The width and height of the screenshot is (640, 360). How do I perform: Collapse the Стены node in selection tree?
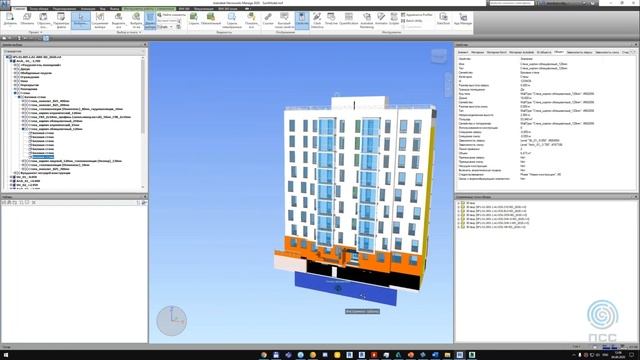[15, 93]
